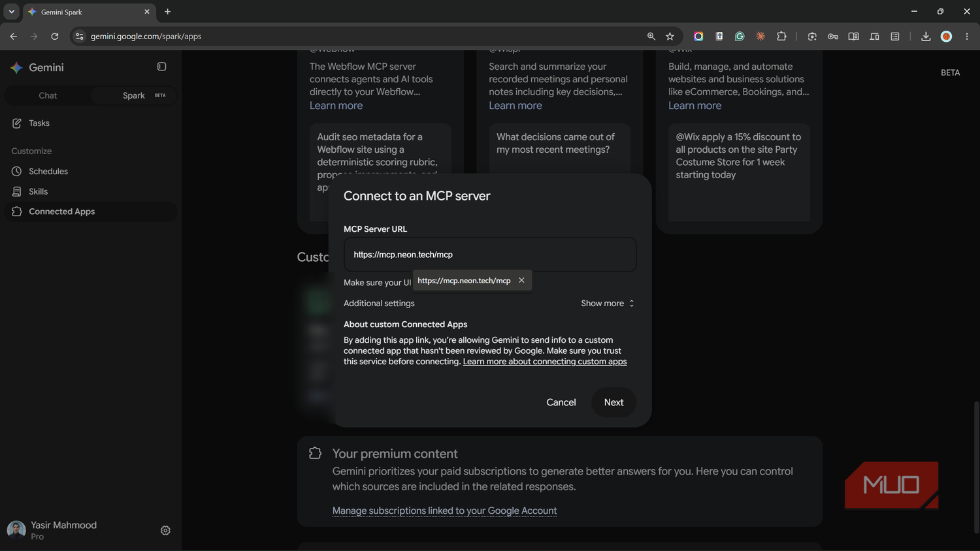Click the split view icon in Chrome toolbar
The image size is (980, 551).
[874, 37]
